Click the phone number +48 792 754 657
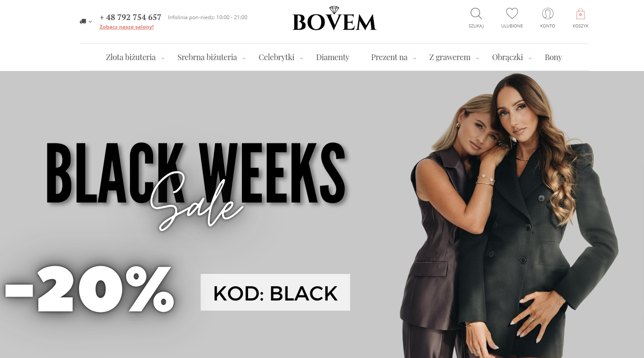Image resolution: width=644 pixels, height=358 pixels. [x=131, y=17]
